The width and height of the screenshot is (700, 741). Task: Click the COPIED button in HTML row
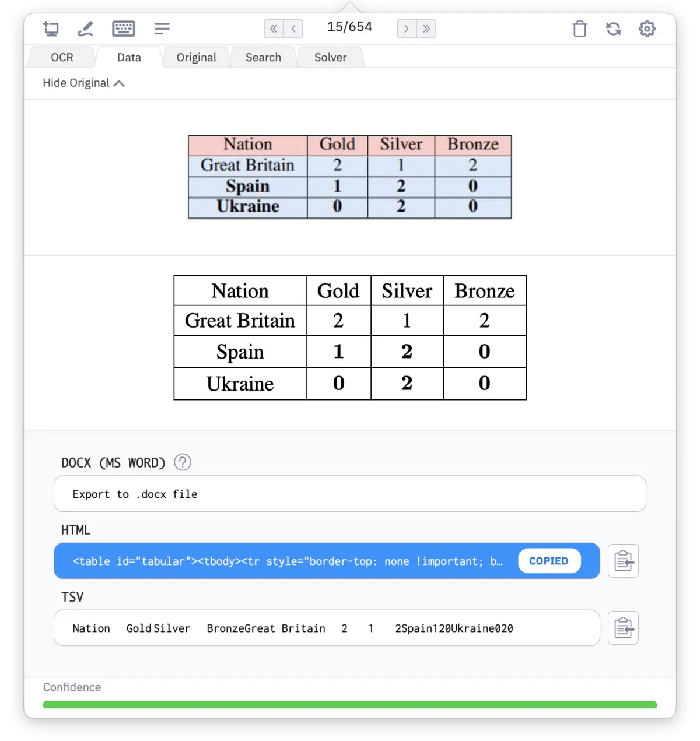tap(548, 561)
